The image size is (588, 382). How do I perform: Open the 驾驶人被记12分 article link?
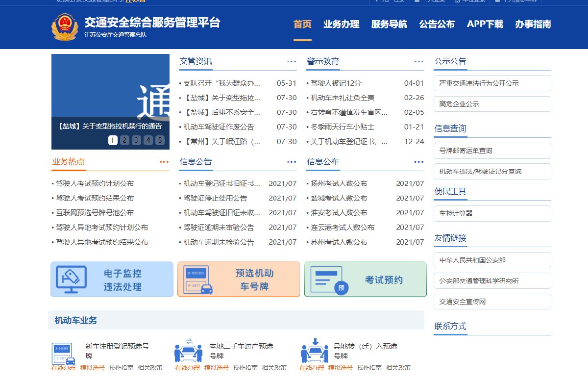click(336, 83)
